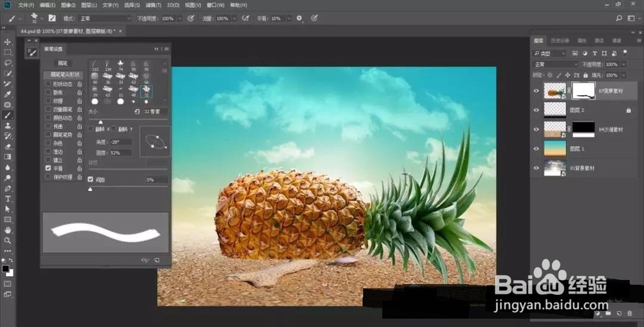
Task: Open the 图像(I) menu
Action: tap(69, 5)
